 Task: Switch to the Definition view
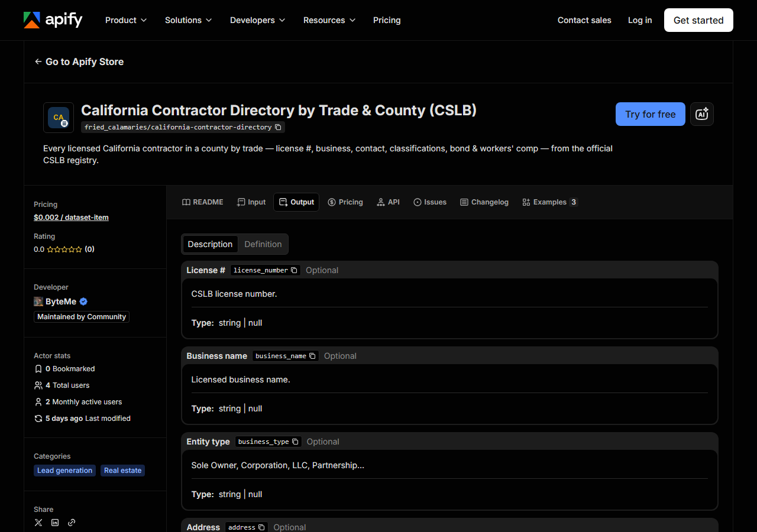point(263,244)
